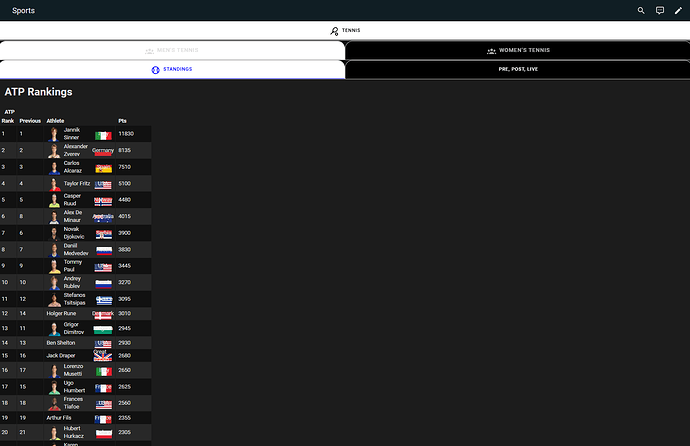Click Spain flag in Alcaraz row

tap(103, 168)
